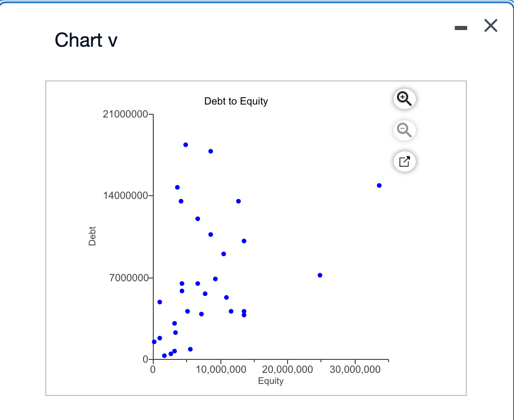Screen dimensions: 514x420
Task: Open chart in a new window
Action: click(x=404, y=161)
